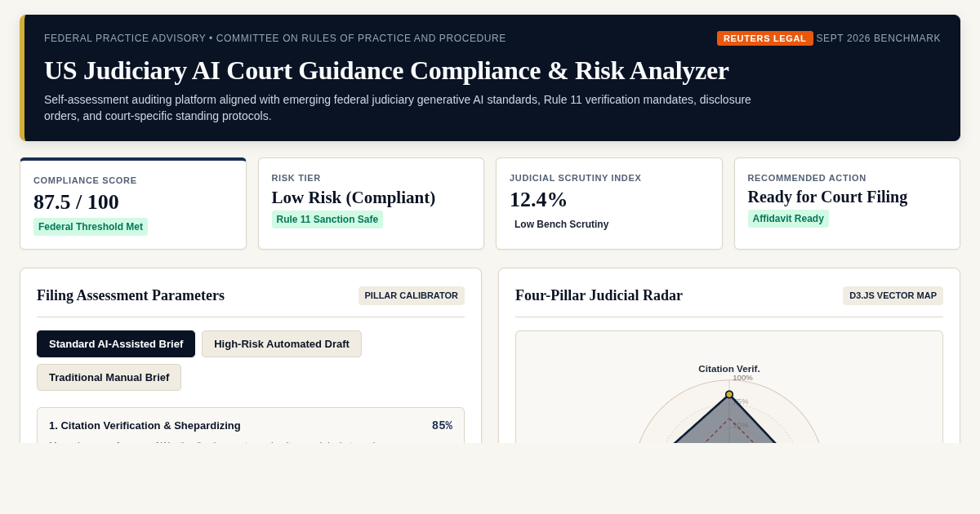Image resolution: width=980 pixels, height=514 pixels.
Task: Click the Low Bench Scrutiny label
Action: 561,224
